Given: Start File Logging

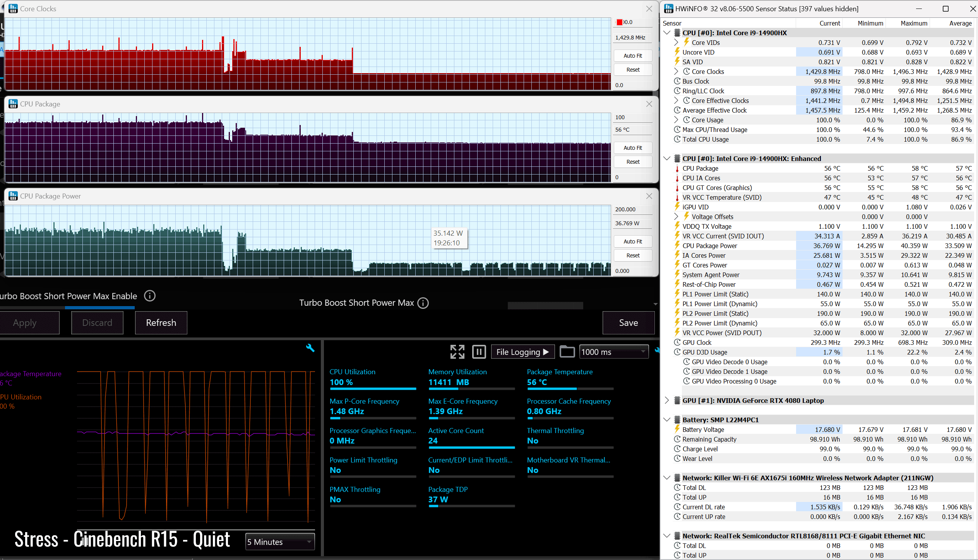Looking at the screenshot, I should [522, 352].
